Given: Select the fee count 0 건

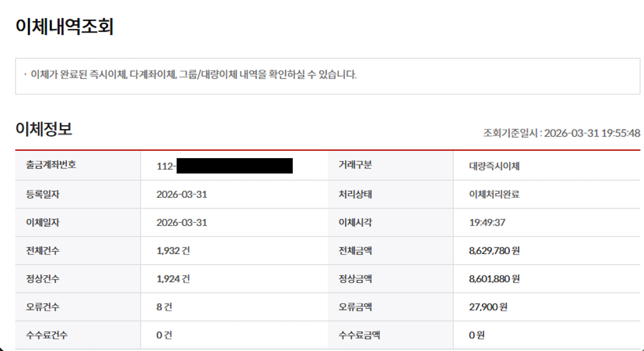Looking at the screenshot, I should point(164,335).
